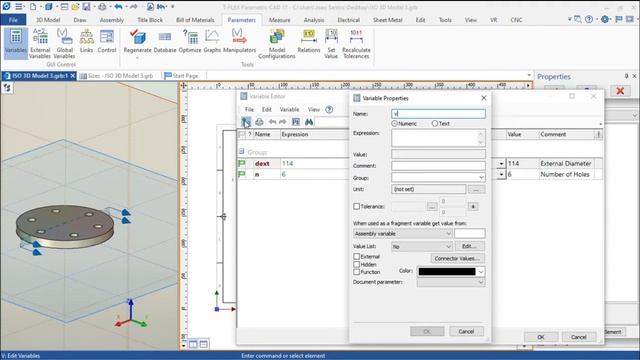Launch the Optimize tool
640x360 pixels.
[x=190, y=41]
